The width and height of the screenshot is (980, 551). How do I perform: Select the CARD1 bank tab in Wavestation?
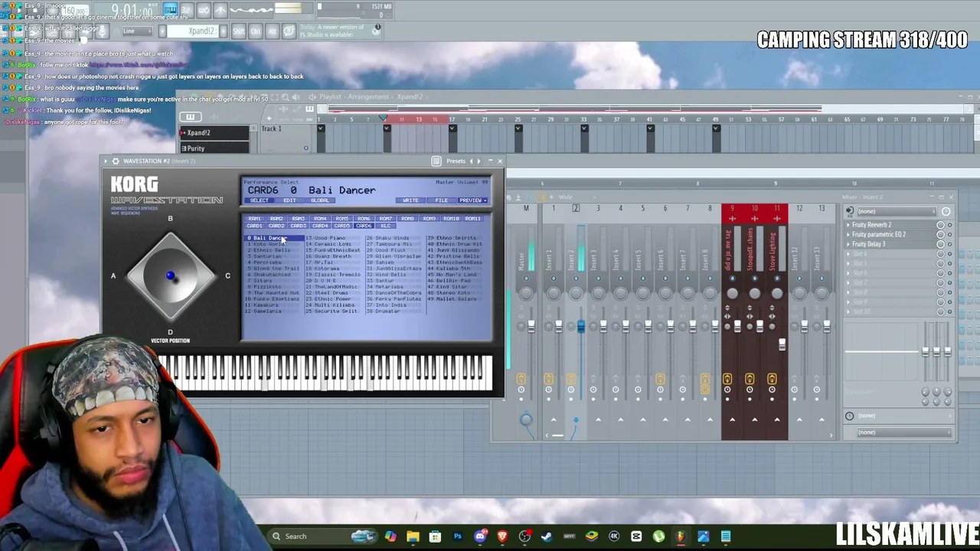(254, 226)
